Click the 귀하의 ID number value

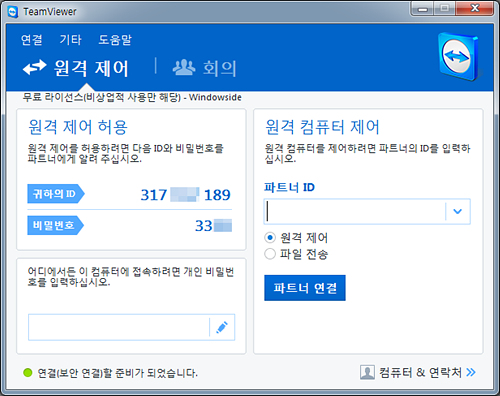click(185, 195)
